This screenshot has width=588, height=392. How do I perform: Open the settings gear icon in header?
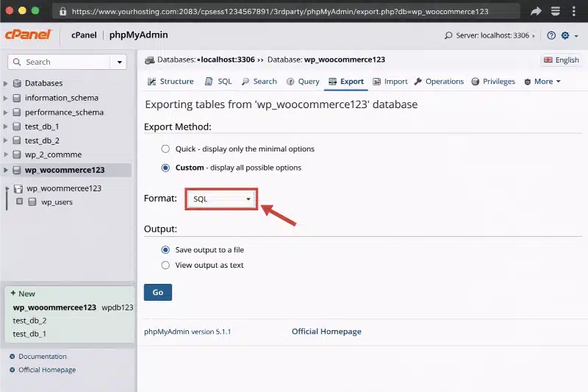coord(565,35)
